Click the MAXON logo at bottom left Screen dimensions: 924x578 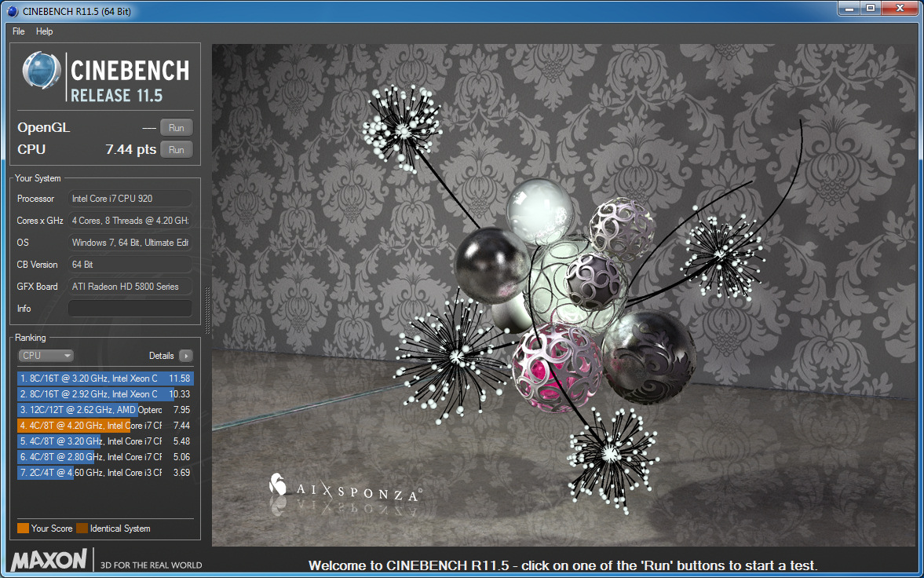(49, 560)
